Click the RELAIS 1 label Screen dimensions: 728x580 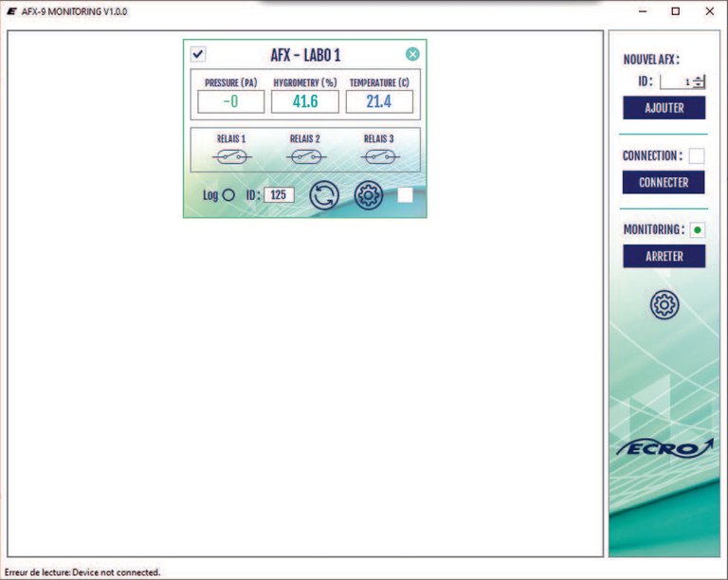(x=231, y=138)
